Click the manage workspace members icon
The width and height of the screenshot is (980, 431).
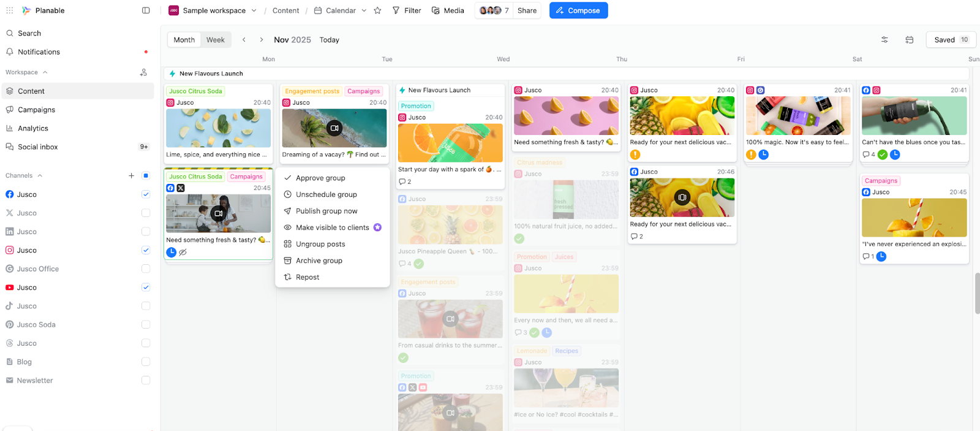tap(143, 72)
